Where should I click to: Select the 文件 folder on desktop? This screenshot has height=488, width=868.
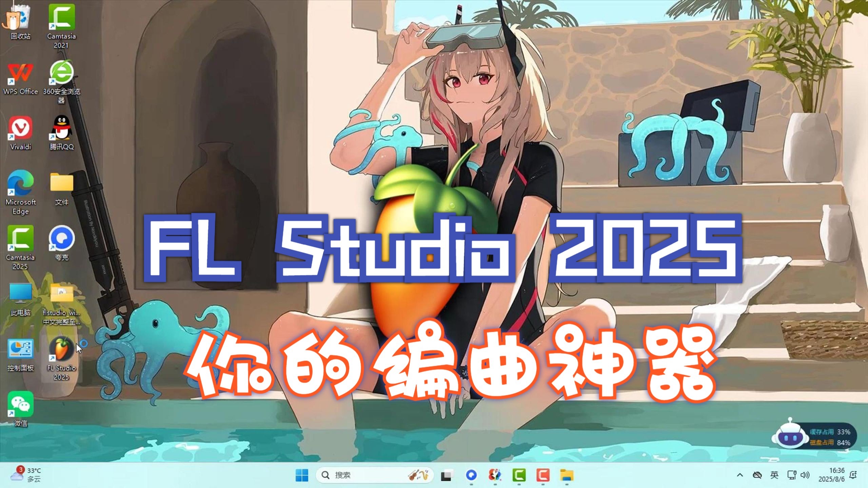pyautogui.click(x=61, y=189)
